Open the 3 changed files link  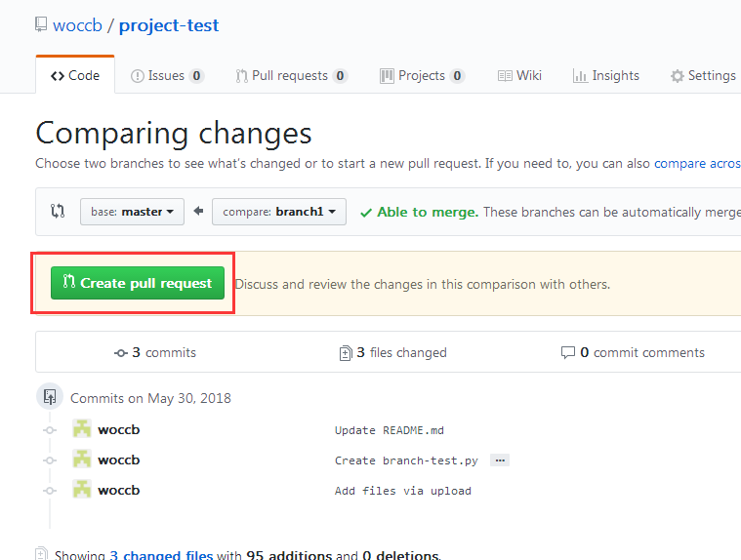[161, 555]
